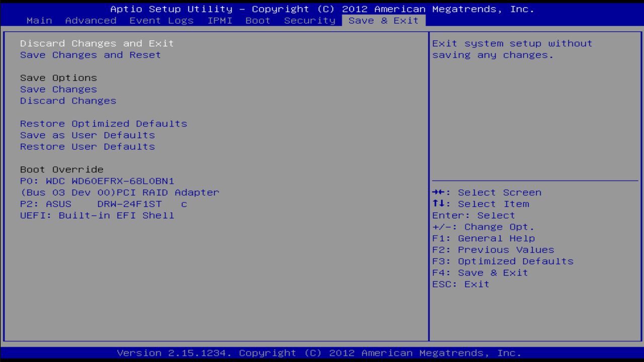644x362 pixels.
Task: Open the Main tab
Action: tap(39, 21)
